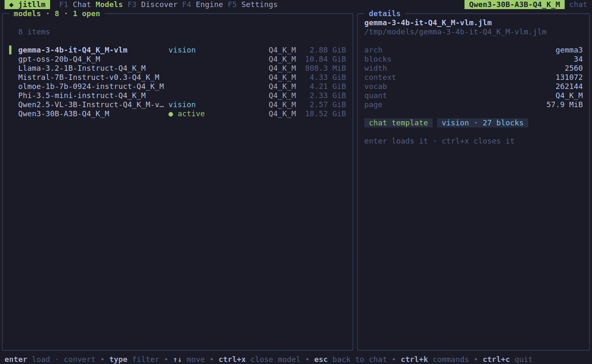This screenshot has height=364, width=592.
Task: Open the Models tab
Action: pos(109,5)
